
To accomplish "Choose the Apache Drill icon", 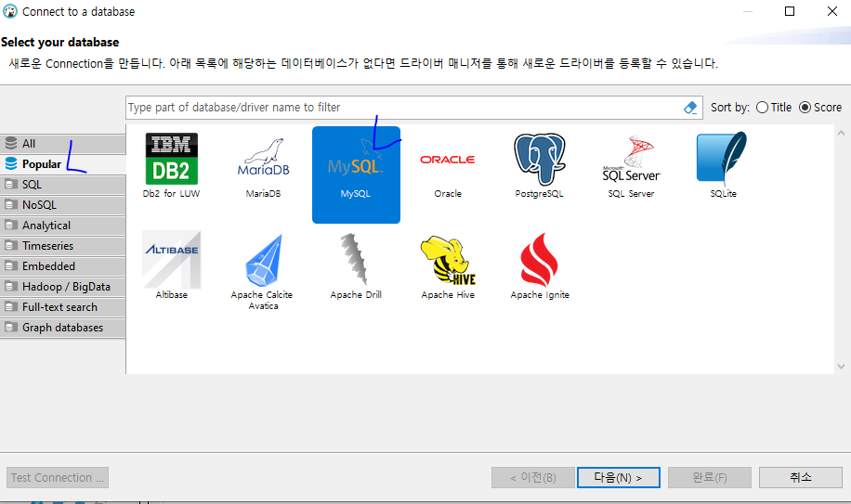I will (354, 259).
